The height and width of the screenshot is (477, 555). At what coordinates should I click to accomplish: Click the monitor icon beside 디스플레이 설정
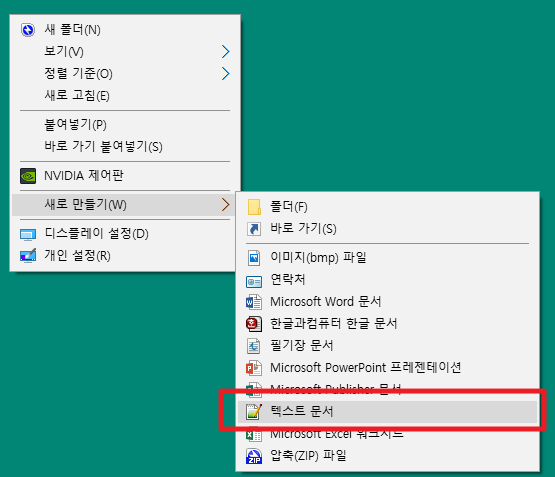pyautogui.click(x=28, y=234)
